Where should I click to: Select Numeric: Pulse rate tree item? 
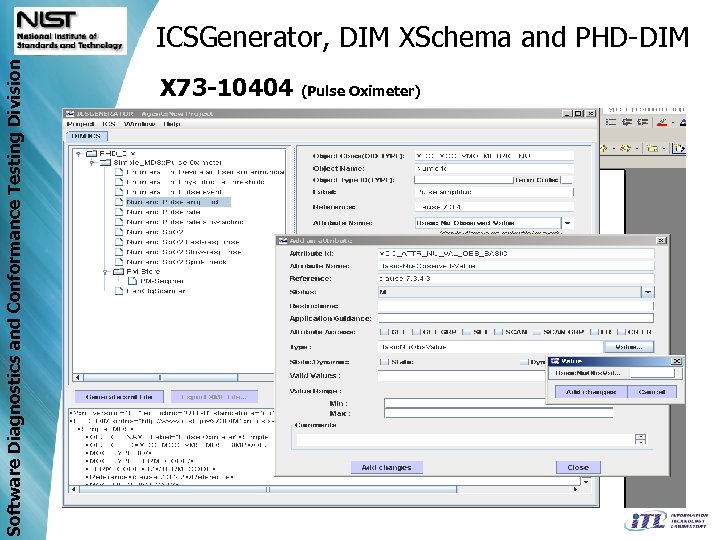(x=164, y=212)
